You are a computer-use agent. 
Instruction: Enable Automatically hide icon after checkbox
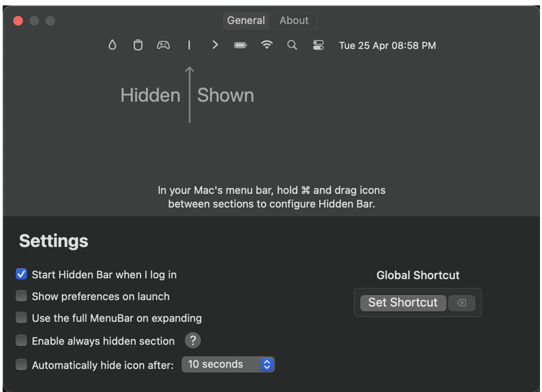21,365
